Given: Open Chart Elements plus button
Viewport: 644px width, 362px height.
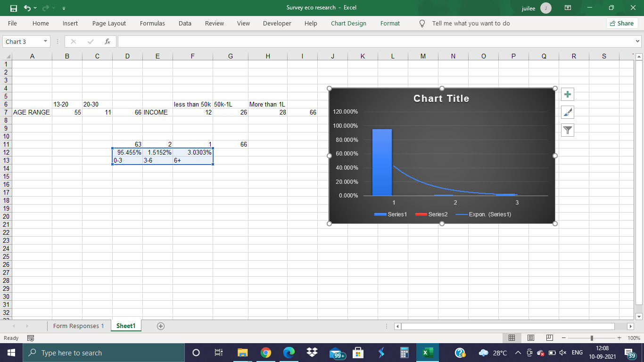Looking at the screenshot, I should [x=568, y=94].
